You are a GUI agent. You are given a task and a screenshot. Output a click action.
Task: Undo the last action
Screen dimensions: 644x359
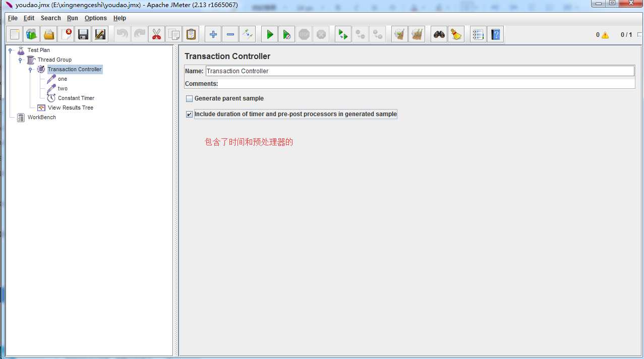point(122,34)
